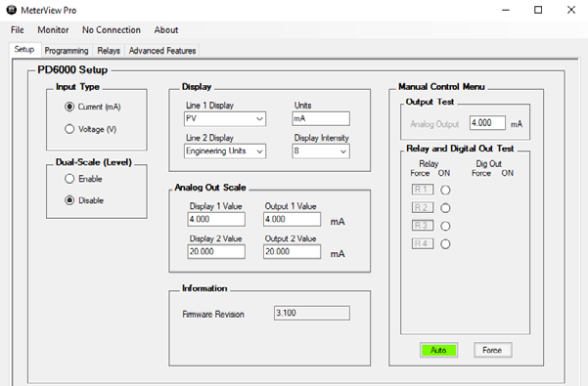This screenshot has width=588, height=386.
Task: Open the Display Intensity dropdown
Action: 321,151
